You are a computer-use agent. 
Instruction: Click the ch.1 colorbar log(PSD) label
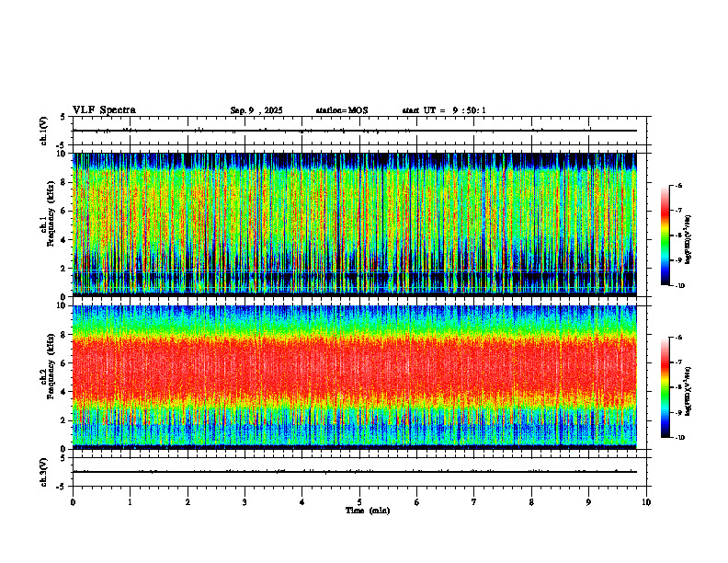tap(688, 240)
